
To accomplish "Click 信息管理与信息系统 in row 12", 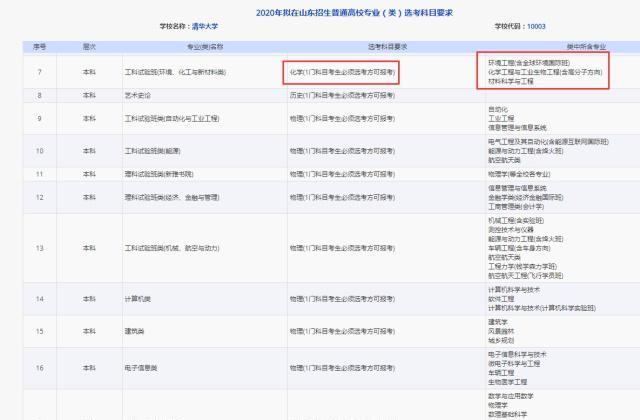I will (517, 188).
